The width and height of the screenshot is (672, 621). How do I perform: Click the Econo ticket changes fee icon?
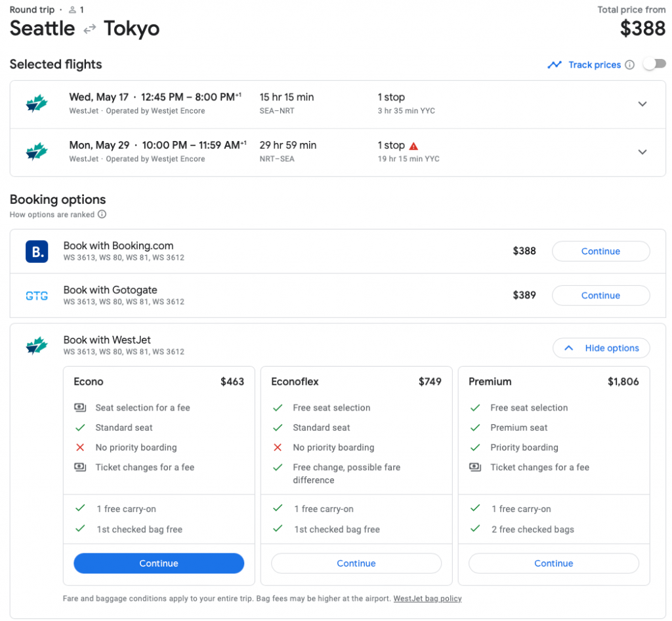pyautogui.click(x=80, y=468)
